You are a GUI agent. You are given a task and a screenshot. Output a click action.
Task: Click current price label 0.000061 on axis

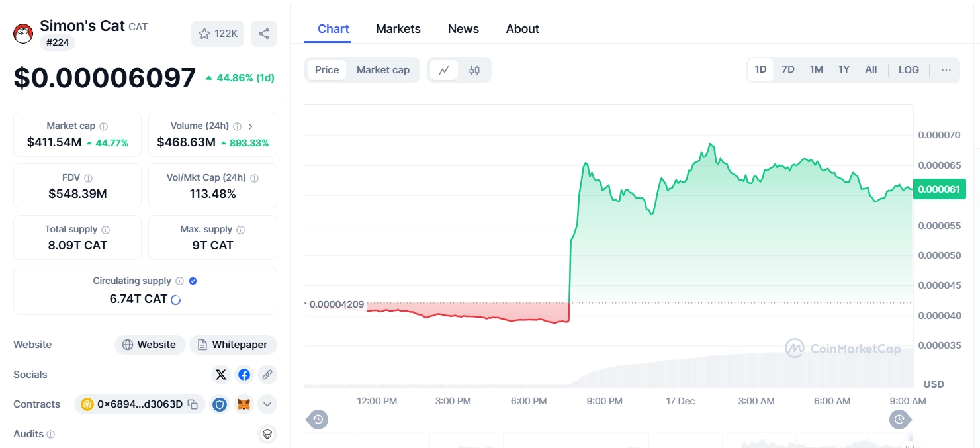(939, 189)
